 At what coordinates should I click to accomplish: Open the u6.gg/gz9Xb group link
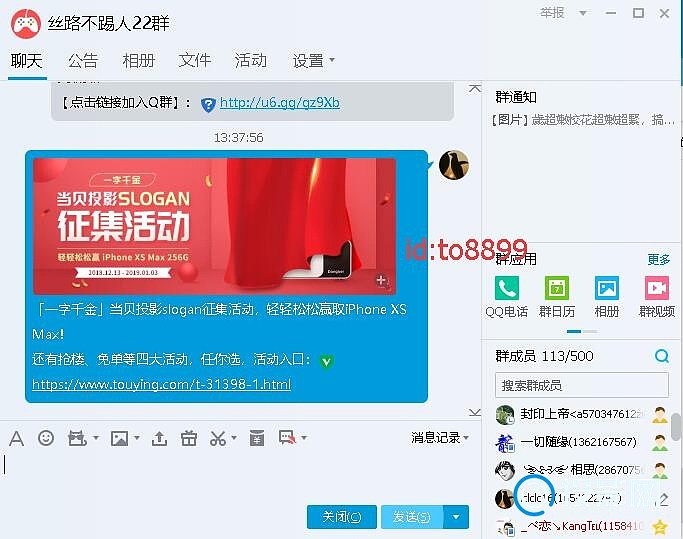(x=280, y=103)
